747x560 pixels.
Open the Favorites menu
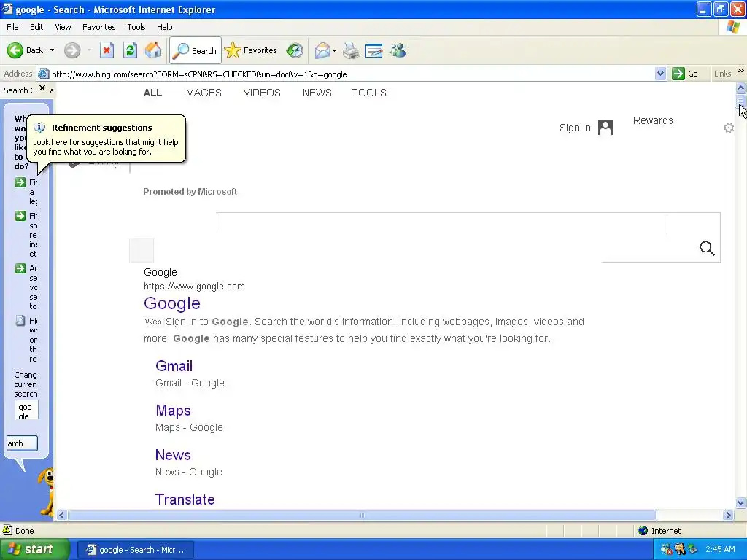click(99, 27)
